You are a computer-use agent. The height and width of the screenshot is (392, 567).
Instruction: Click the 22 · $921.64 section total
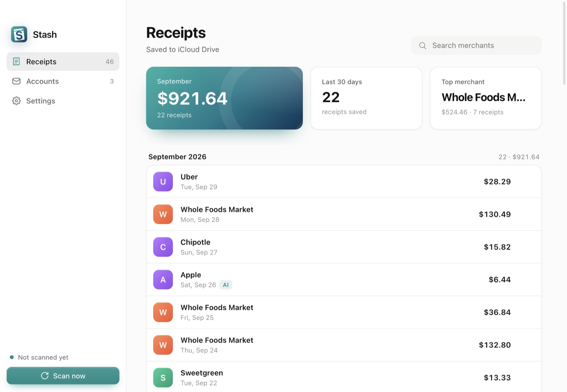pos(519,157)
